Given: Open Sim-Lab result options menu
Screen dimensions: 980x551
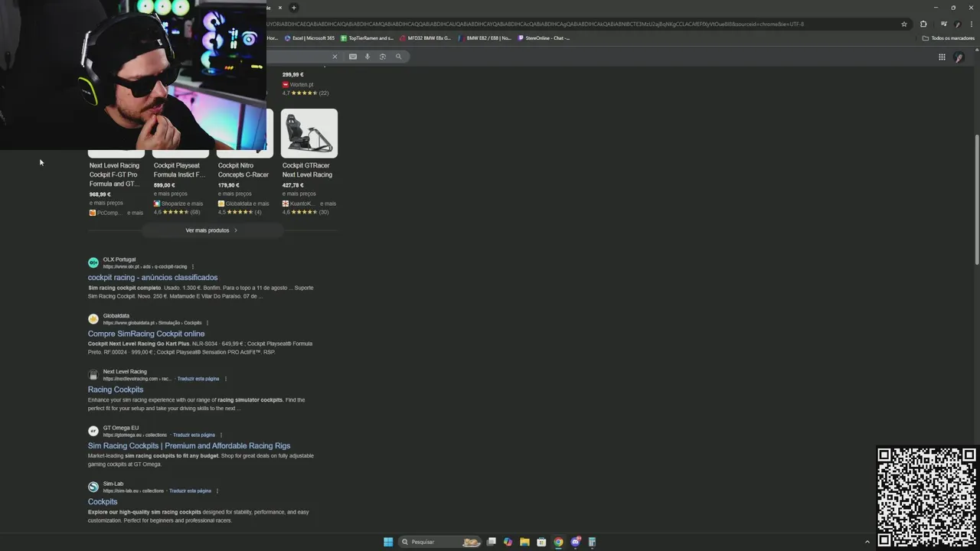Looking at the screenshot, I should pos(217,491).
